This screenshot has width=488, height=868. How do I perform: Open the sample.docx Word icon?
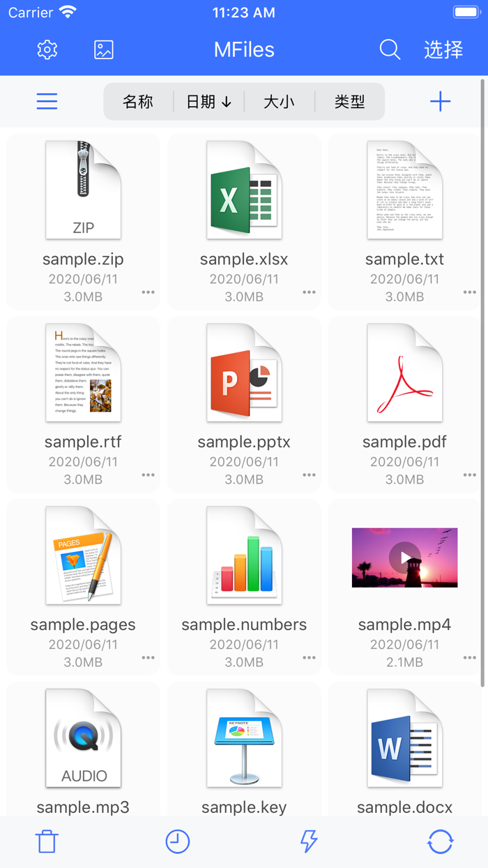tap(405, 738)
